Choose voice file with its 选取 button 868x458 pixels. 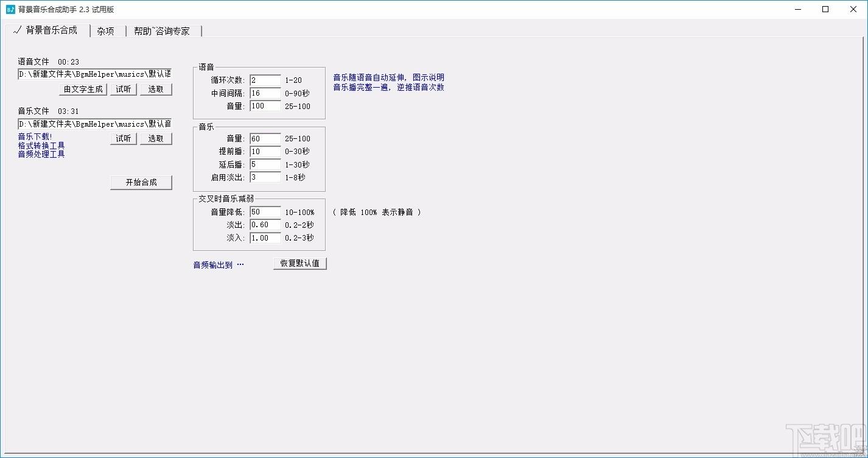[x=156, y=89]
